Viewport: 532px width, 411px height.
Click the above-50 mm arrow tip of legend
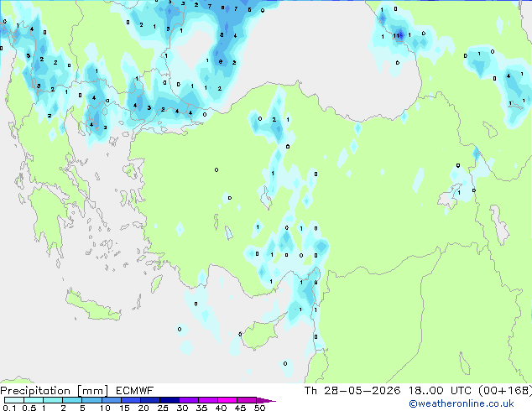coord(266,400)
